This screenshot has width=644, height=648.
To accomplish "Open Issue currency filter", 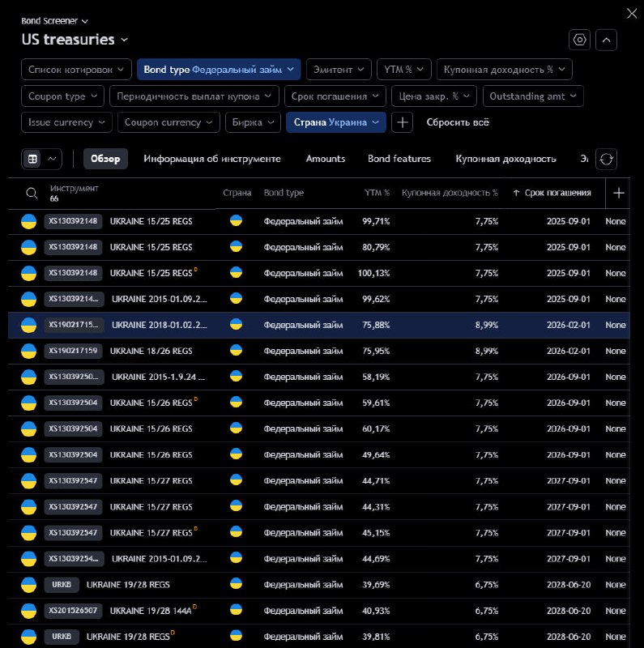I will [66, 122].
